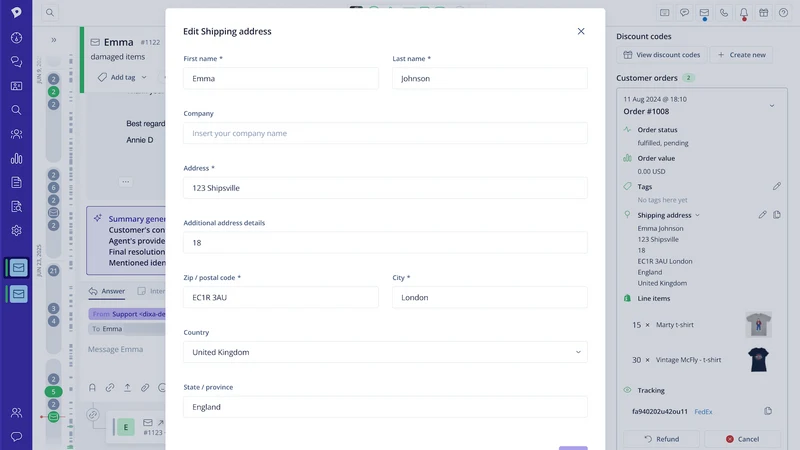800x450 pixels.
Task: Open the phone icon in top bar
Action: [x=723, y=13]
